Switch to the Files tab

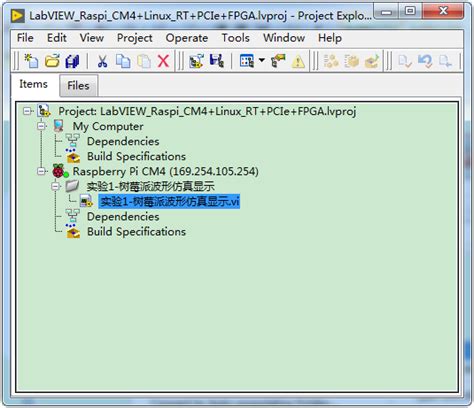tap(78, 86)
